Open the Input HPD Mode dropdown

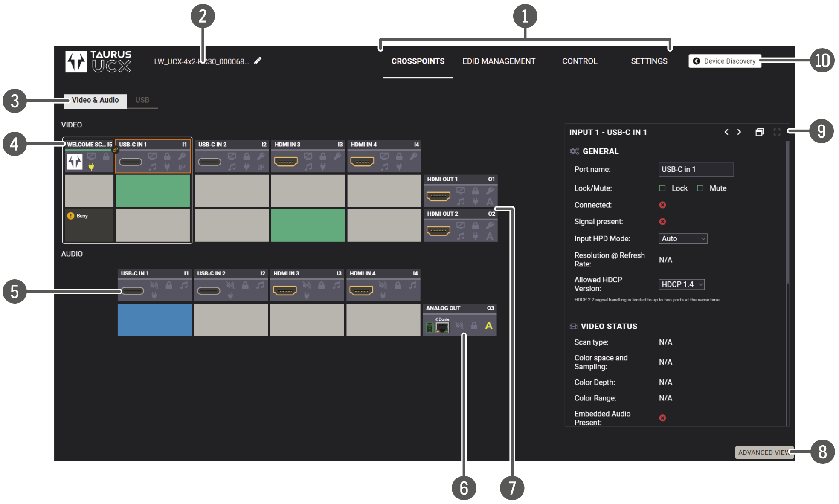point(683,239)
